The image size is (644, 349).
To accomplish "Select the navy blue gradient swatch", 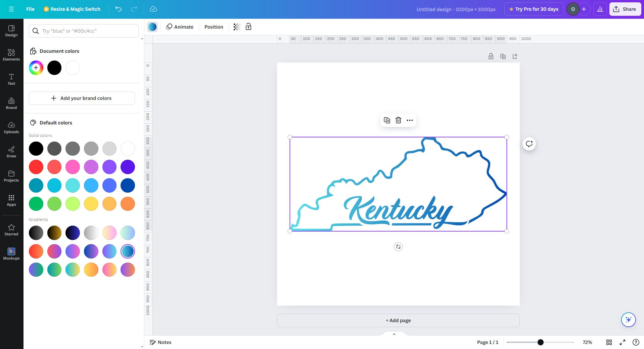I will point(72,233).
